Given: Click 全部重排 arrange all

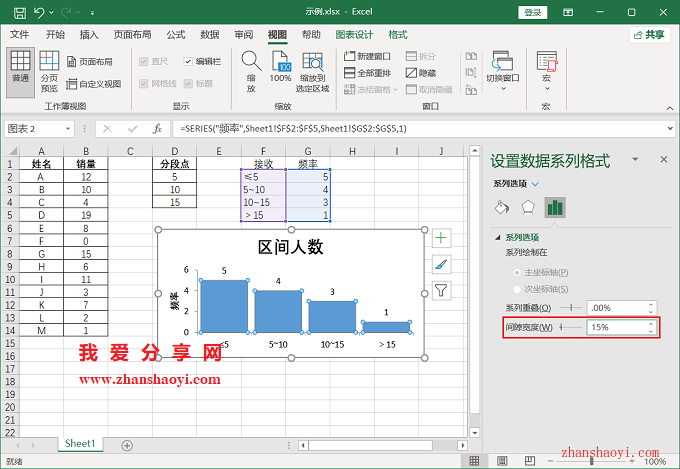Looking at the screenshot, I should [x=367, y=73].
